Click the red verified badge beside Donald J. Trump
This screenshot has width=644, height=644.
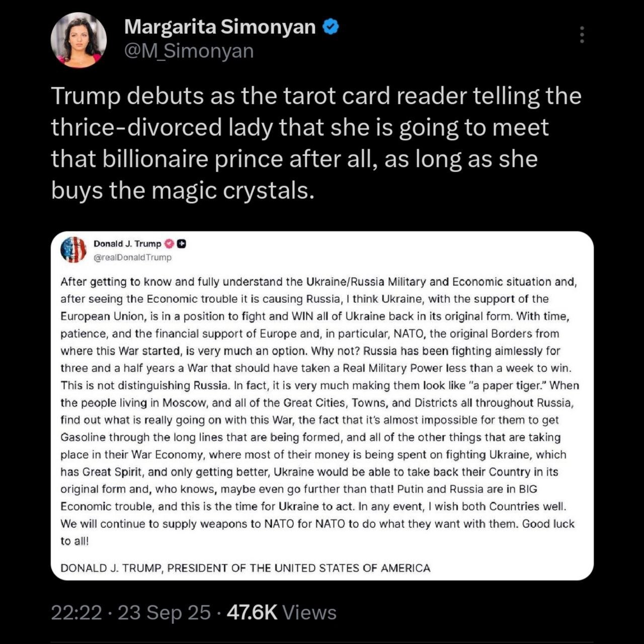pos(170,244)
